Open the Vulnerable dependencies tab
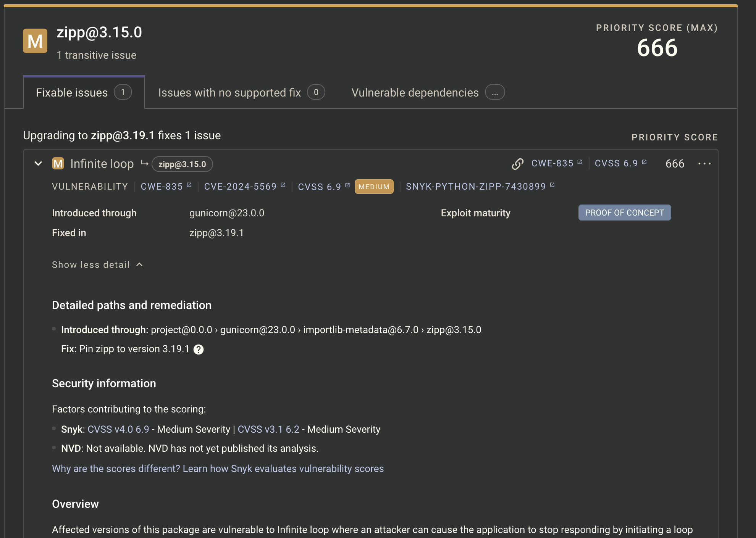Viewport: 756px width, 538px height. [x=428, y=92]
